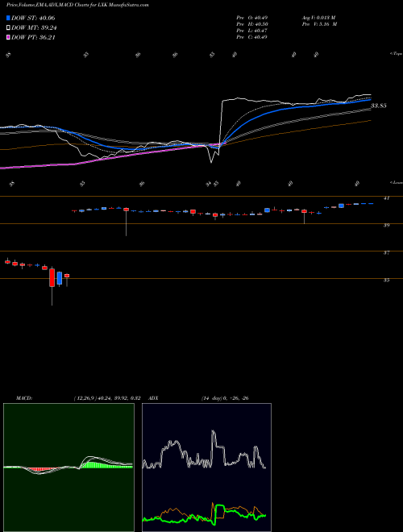Image resolution: width=403 pixels, height=532 pixels.
Task: Select the 'DOW ST: 40.06' legend label
Action: (33, 18)
